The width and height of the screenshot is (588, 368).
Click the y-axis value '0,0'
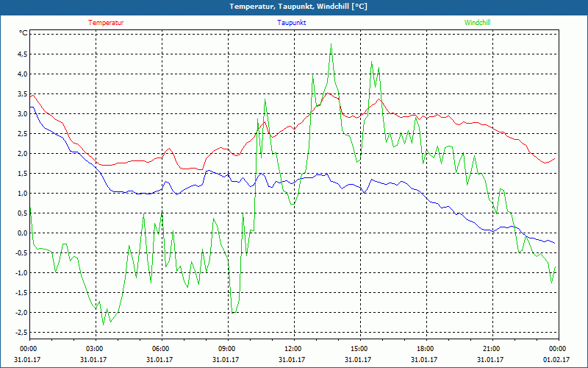point(23,233)
